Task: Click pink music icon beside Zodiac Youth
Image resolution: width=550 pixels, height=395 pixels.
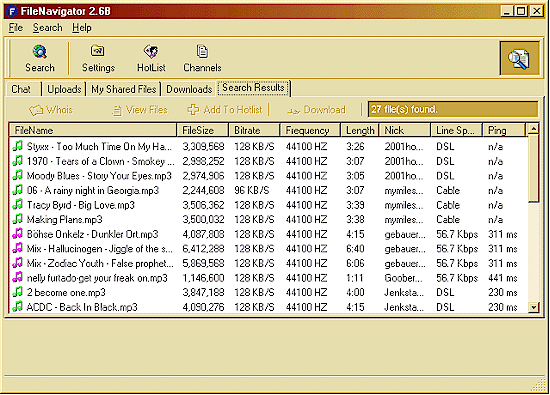Action: (x=18, y=263)
